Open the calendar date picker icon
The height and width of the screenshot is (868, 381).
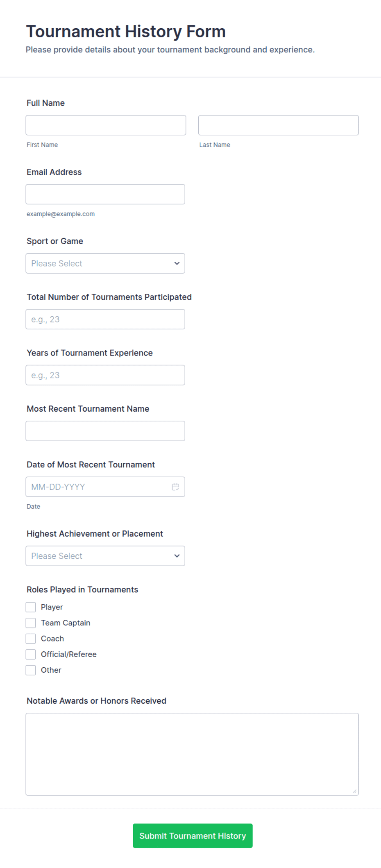pos(175,487)
